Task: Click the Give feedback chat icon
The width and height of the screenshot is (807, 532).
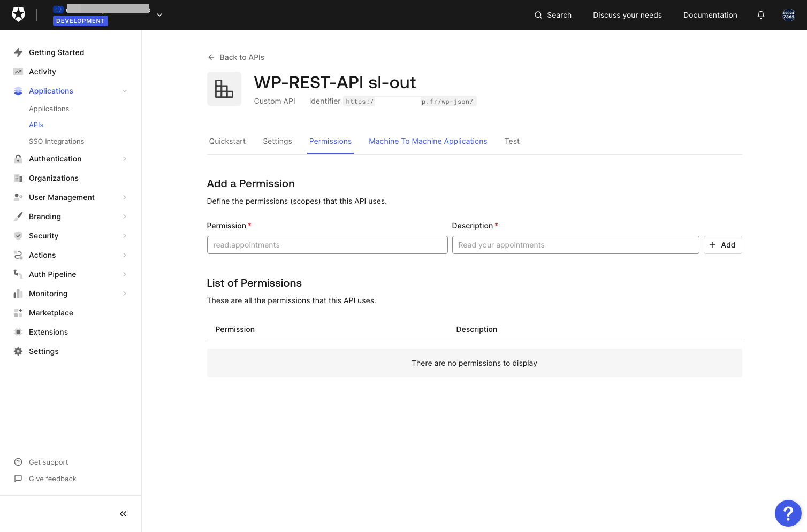Action: 18,479
